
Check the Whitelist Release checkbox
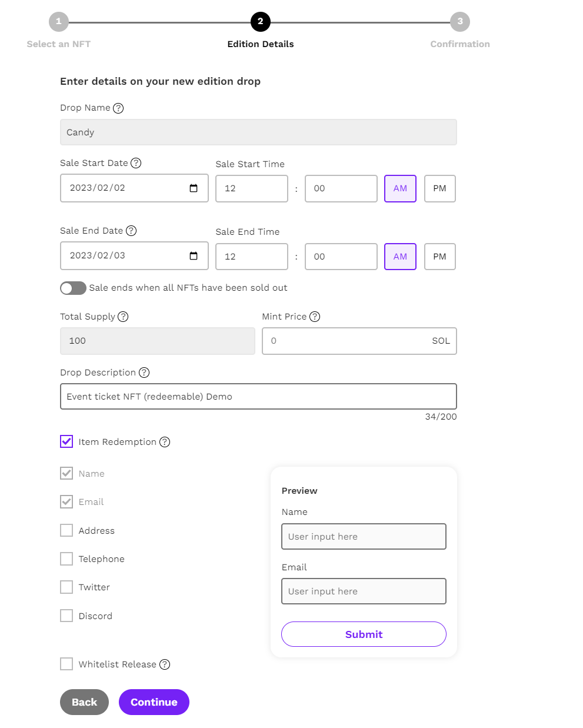(66, 664)
